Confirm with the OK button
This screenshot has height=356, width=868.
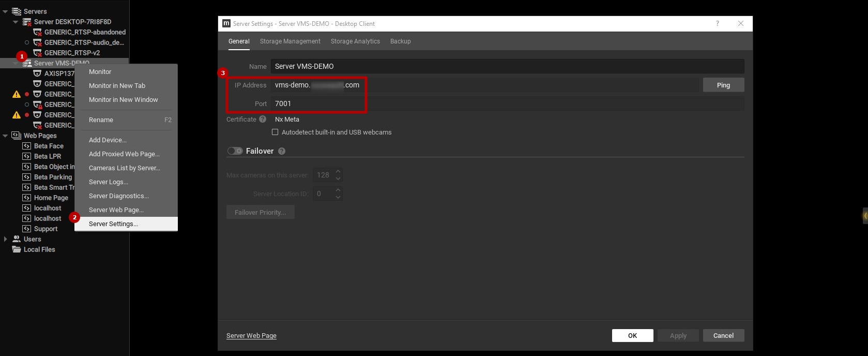[x=632, y=335]
